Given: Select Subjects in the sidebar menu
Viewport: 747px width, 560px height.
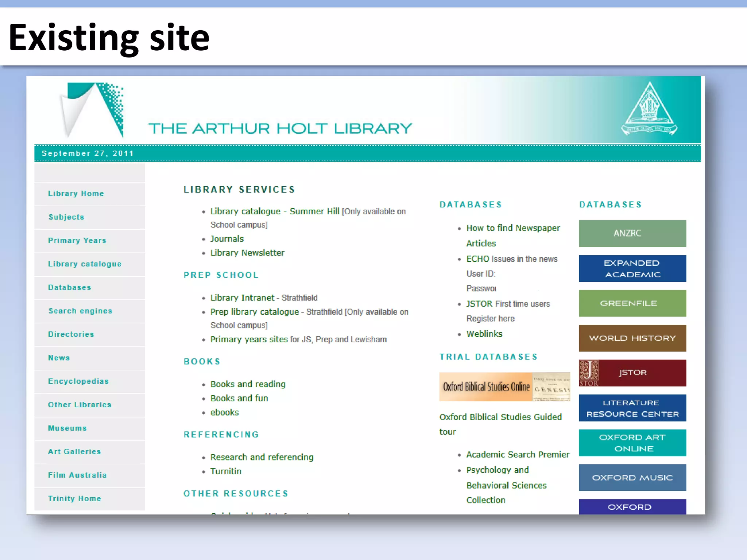Looking at the screenshot, I should (x=66, y=217).
